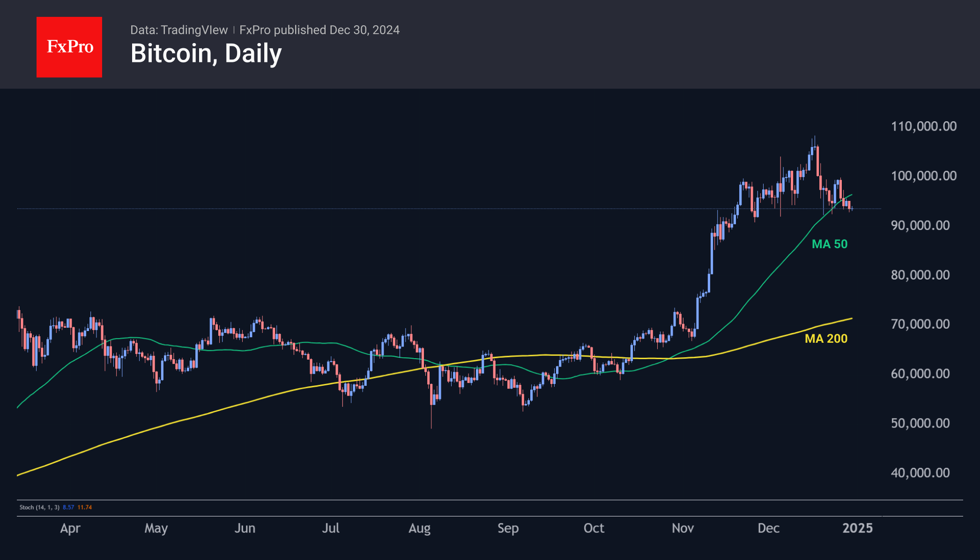This screenshot has height=560, width=980.
Task: Click the red FxPro logo
Action: 69,47
